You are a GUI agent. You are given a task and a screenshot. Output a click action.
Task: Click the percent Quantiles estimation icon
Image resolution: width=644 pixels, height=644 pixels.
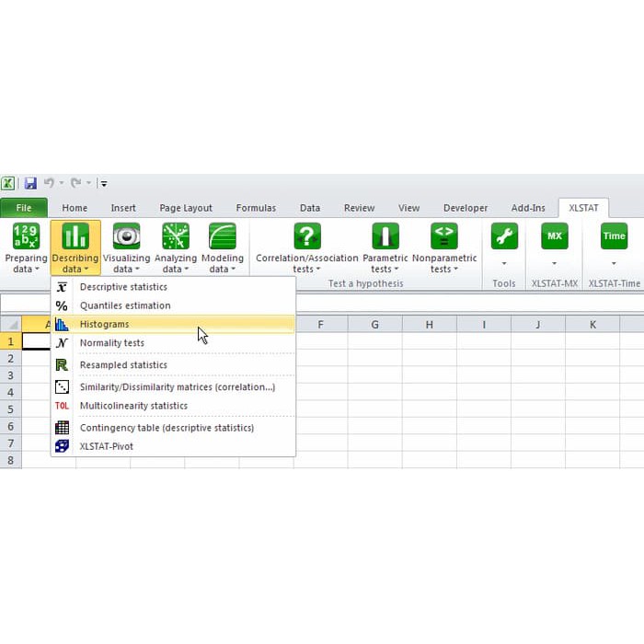point(62,305)
